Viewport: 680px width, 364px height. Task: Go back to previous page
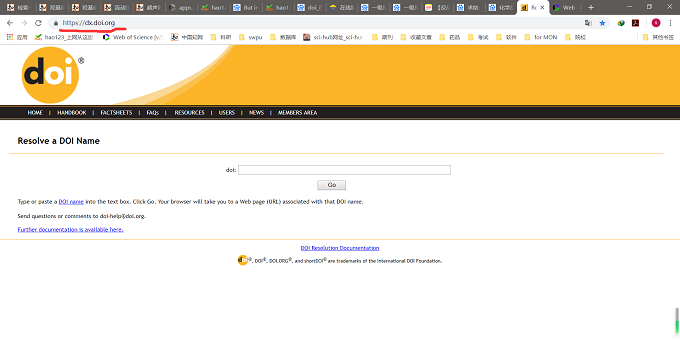coord(10,23)
